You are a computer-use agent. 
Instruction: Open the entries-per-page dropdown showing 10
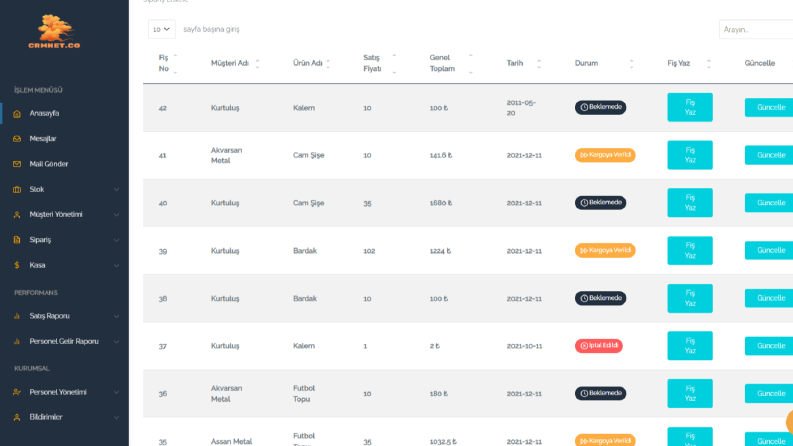point(162,29)
